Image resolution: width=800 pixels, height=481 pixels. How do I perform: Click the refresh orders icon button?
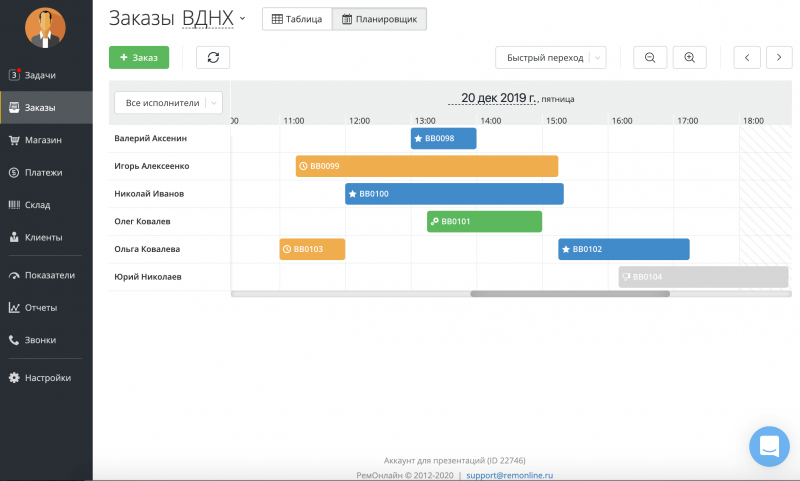tap(213, 57)
